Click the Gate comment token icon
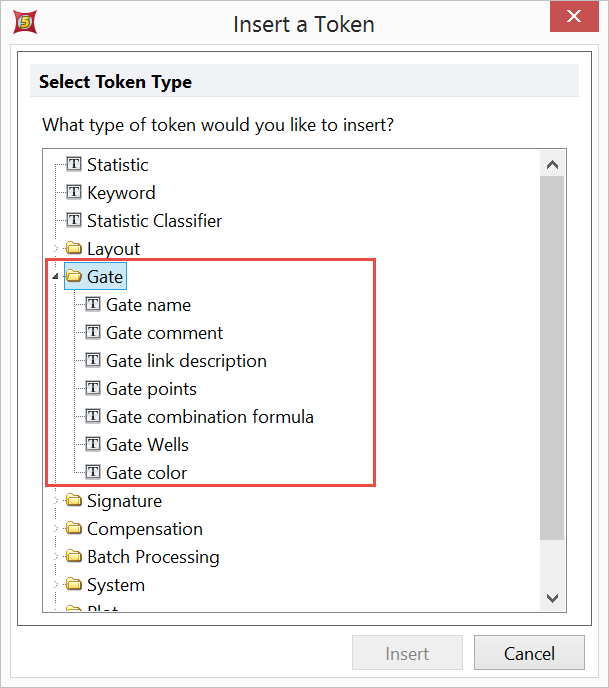Viewport: 609px width, 688px height. pyautogui.click(x=93, y=332)
